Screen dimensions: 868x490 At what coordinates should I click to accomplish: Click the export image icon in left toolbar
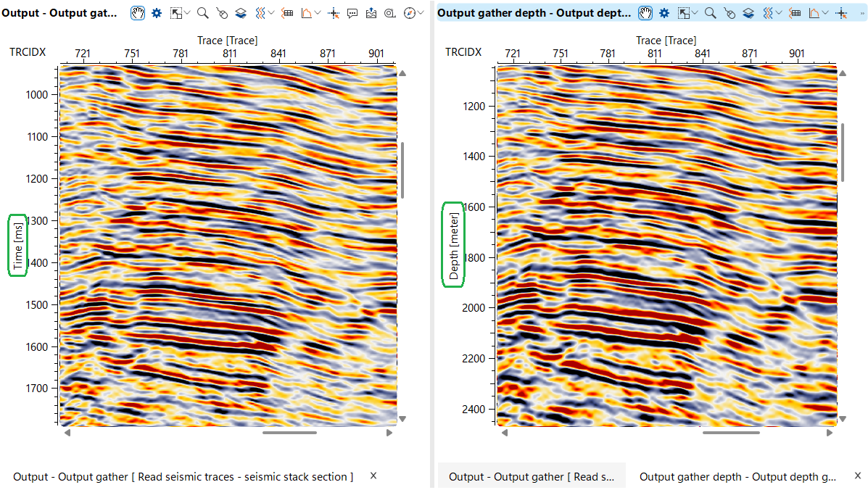[371, 13]
